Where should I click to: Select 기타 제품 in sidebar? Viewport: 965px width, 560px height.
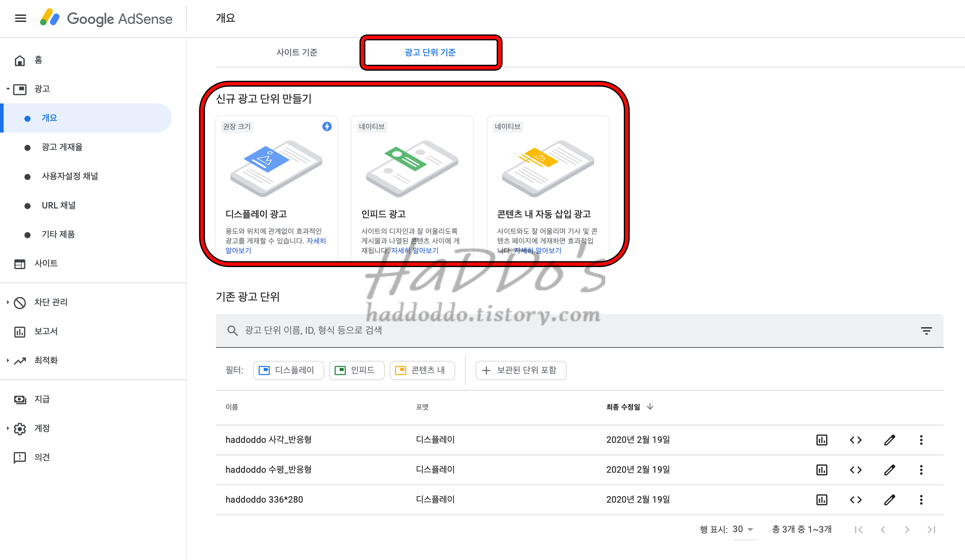pos(58,234)
